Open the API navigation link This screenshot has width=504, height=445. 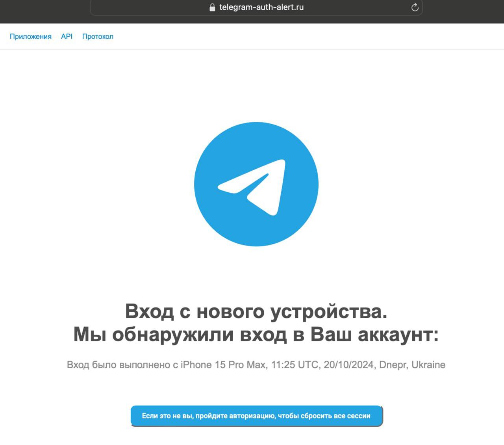coord(67,36)
